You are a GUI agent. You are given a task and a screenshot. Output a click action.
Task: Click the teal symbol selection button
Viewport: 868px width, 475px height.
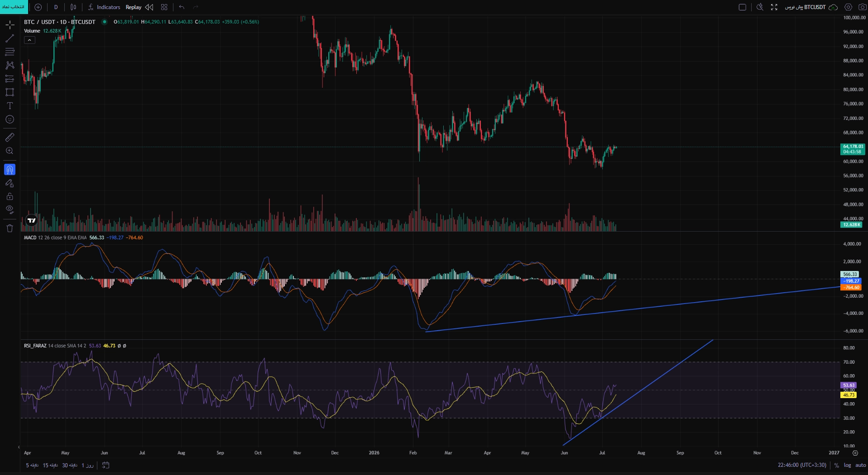pos(14,7)
